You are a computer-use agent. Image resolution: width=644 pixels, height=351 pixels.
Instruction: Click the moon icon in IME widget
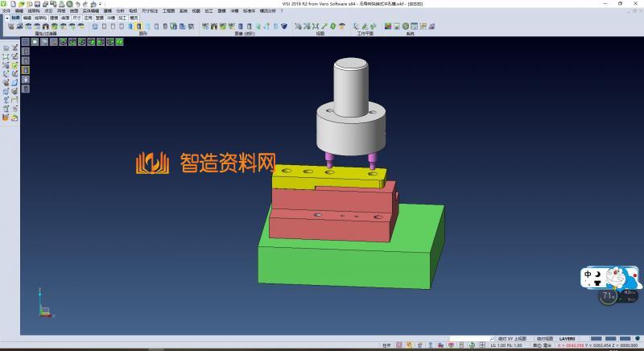tap(598, 275)
